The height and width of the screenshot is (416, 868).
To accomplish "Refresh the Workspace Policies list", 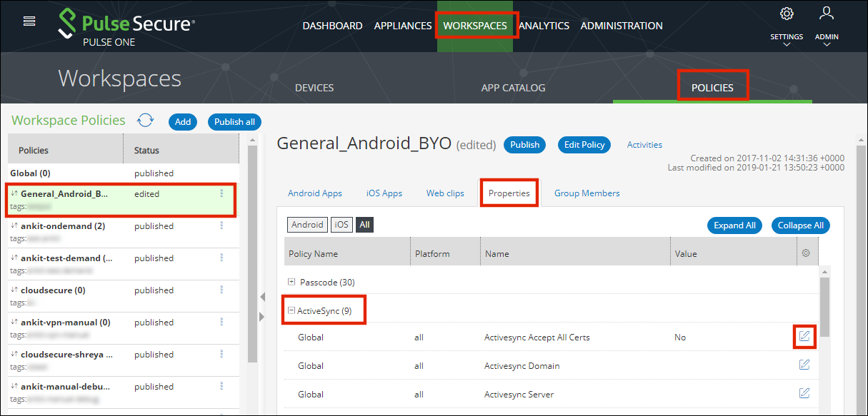I will tap(146, 121).
